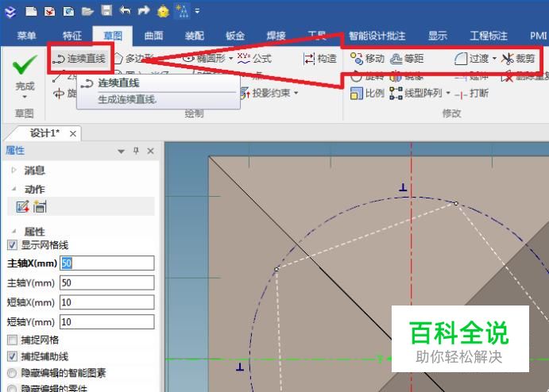Screen dimensions: 549x392
Task: Click the grid action icon under 动作
Action: tap(40, 206)
